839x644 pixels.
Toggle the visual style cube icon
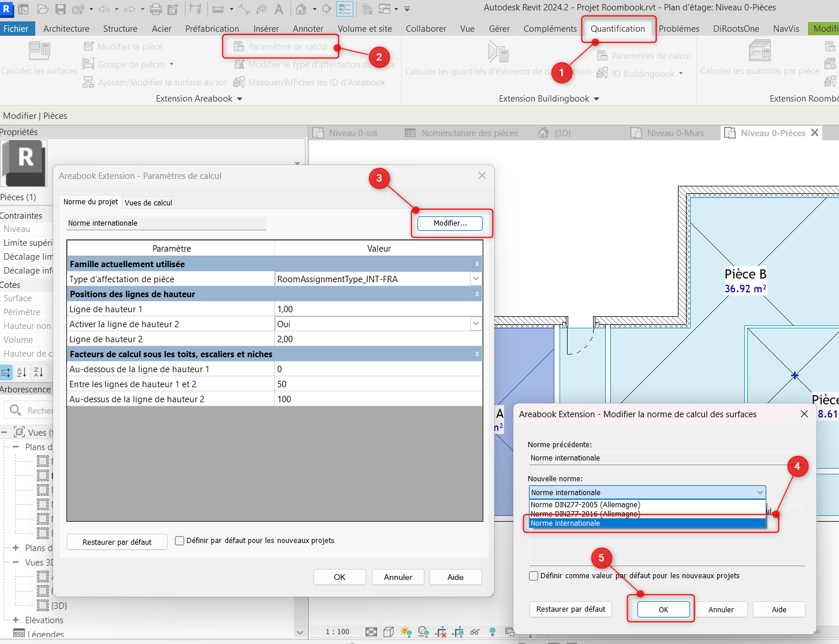click(389, 632)
